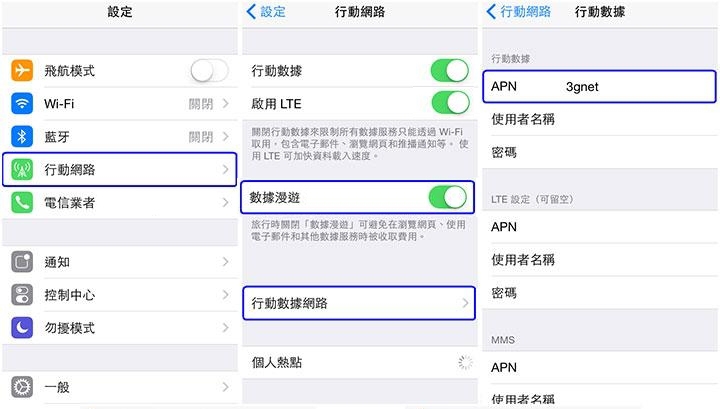The height and width of the screenshot is (409, 720).
Task: Tap the General gear icon
Action: pyautogui.click(x=22, y=387)
